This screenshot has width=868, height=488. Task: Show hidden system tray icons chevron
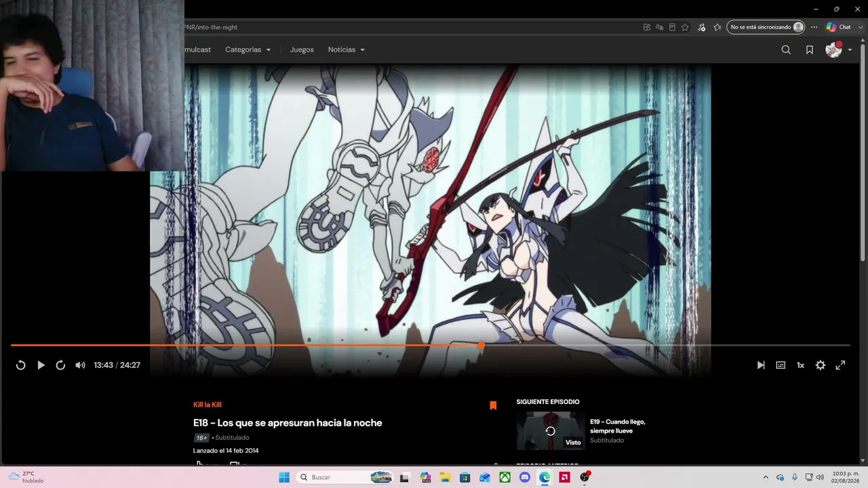pyautogui.click(x=766, y=477)
